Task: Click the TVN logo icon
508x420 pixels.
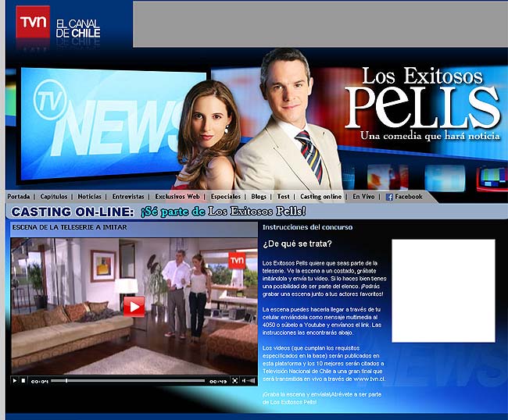Action: pyautogui.click(x=33, y=23)
